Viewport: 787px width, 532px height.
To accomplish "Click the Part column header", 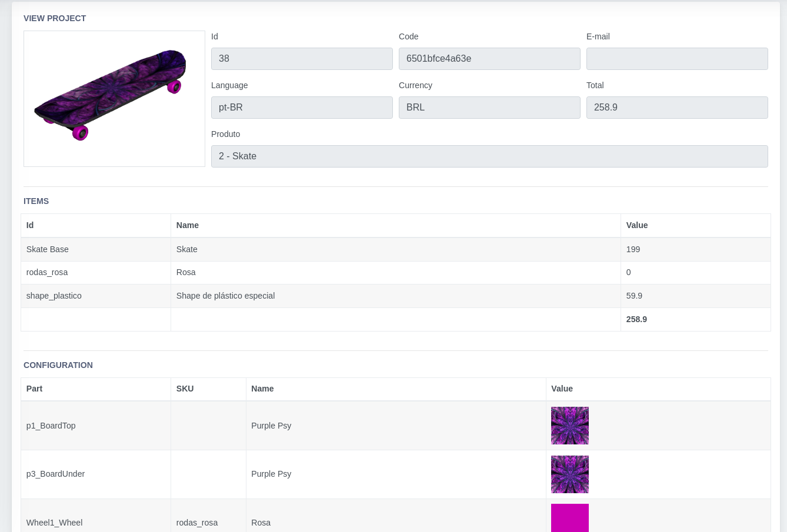I will click(34, 389).
